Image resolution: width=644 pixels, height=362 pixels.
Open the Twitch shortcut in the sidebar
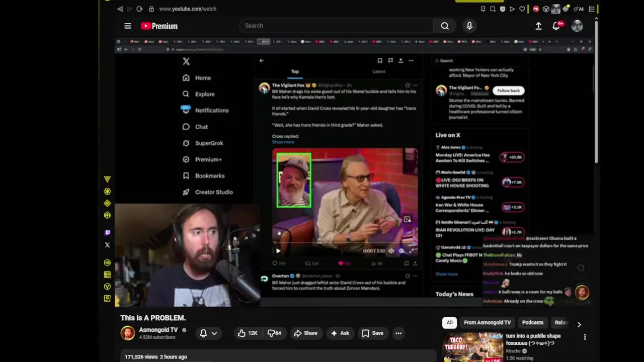tap(107, 233)
